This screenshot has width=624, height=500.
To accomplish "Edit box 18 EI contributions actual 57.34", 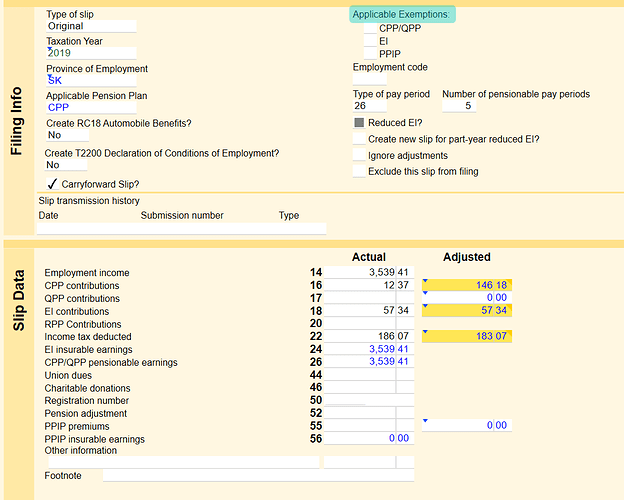I will pos(369,311).
